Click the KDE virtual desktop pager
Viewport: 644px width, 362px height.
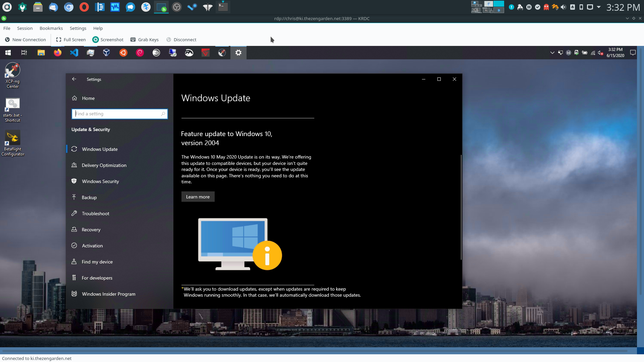point(488,7)
